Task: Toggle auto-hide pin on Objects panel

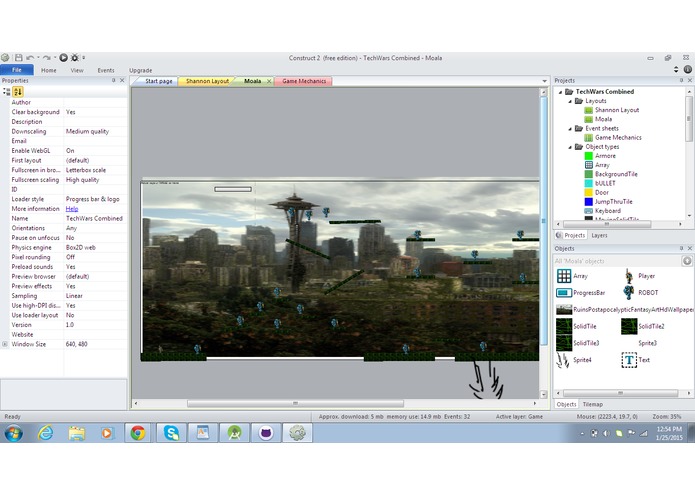Action: 681,248
